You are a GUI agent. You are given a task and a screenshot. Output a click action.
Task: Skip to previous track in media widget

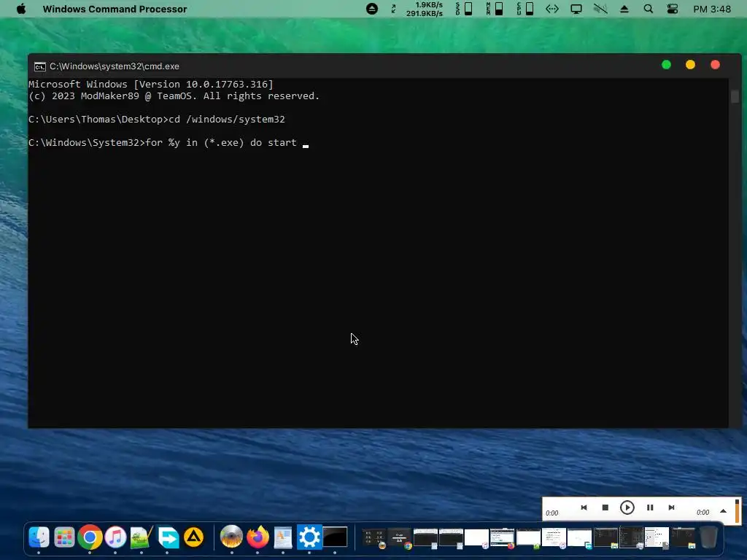(x=584, y=507)
